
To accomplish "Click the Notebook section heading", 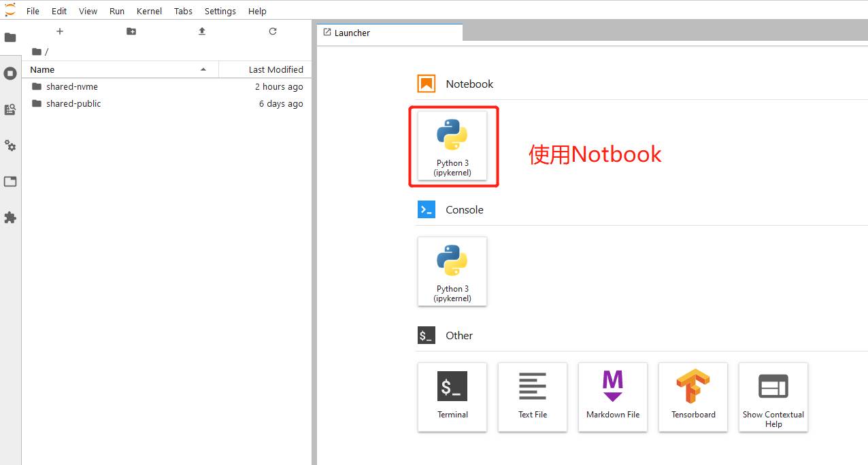I will pyautogui.click(x=469, y=84).
